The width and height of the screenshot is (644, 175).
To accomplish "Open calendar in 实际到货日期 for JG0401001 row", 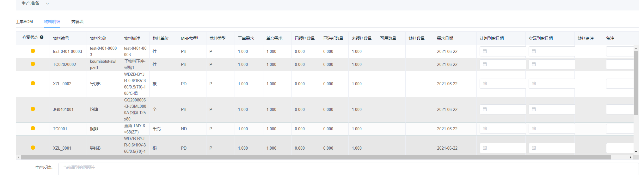I will [x=534, y=109].
